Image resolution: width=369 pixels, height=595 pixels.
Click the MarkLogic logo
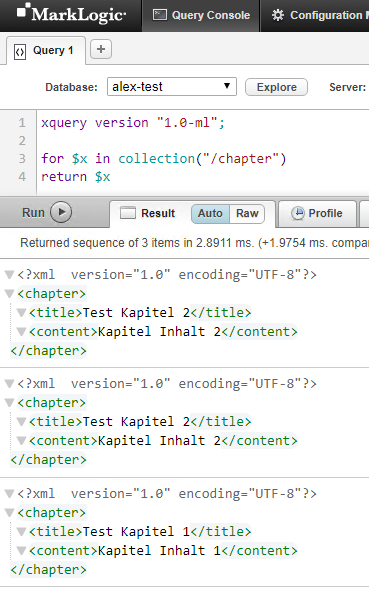71,14
